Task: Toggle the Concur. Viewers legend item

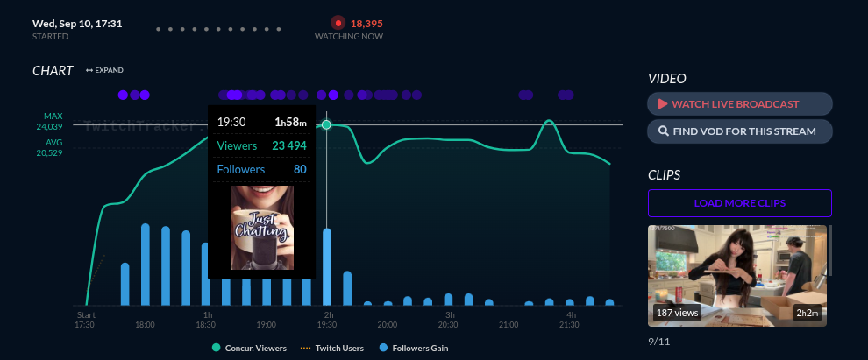Action: (250, 349)
